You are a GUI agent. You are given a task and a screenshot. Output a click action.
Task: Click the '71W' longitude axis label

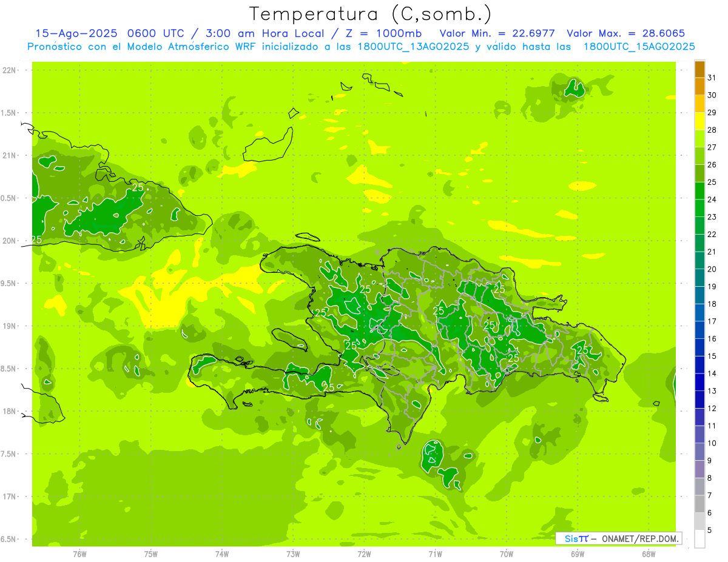click(435, 554)
